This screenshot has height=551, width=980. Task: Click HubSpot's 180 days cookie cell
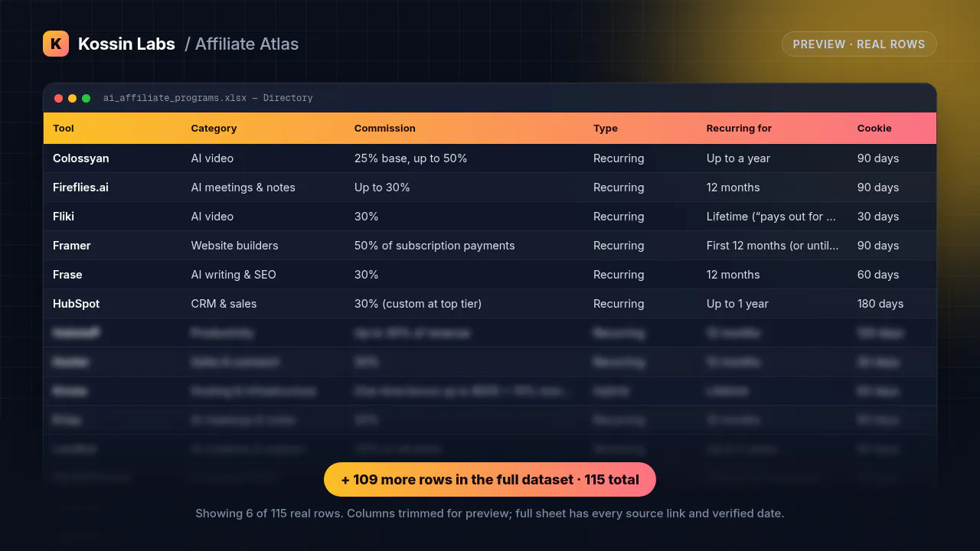coord(880,304)
